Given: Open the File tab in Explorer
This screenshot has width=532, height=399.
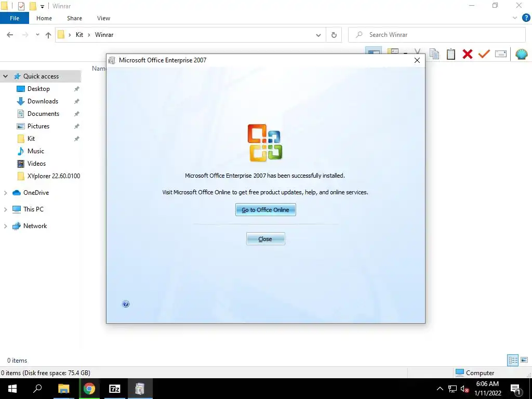Looking at the screenshot, I should tap(15, 18).
